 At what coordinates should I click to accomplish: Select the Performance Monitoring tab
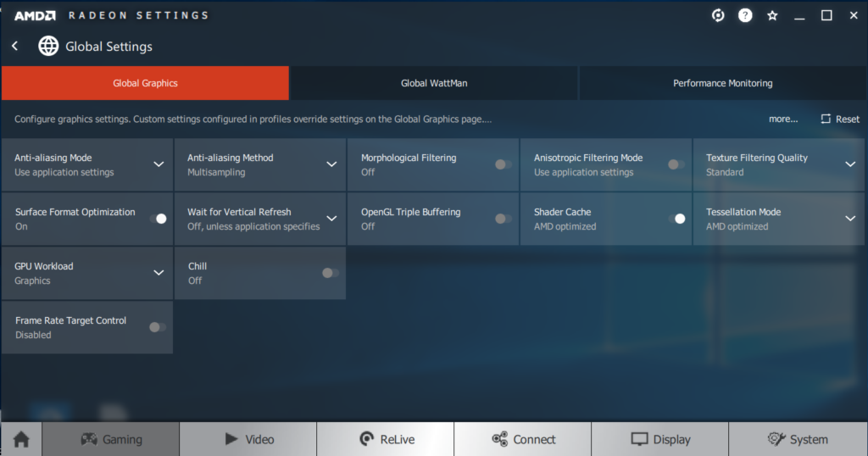pyautogui.click(x=722, y=83)
